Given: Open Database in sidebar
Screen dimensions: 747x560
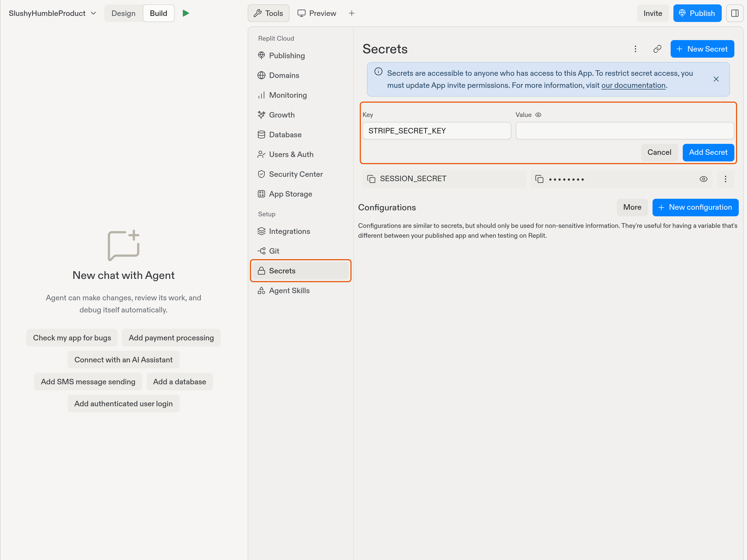Looking at the screenshot, I should point(300,135).
